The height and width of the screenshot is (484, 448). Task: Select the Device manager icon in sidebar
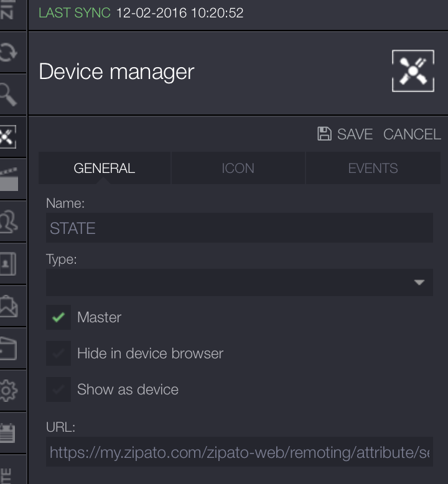point(9,136)
